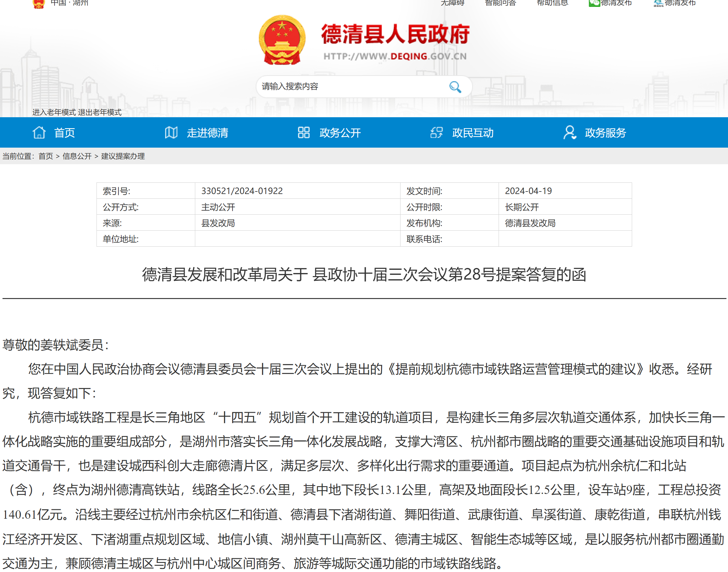Open 无障碍 accessibility link at top

click(x=452, y=3)
